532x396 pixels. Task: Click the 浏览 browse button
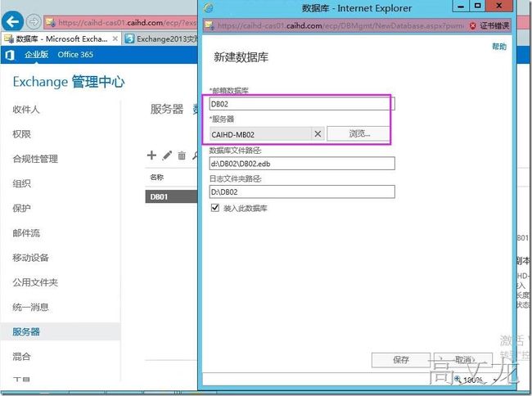coord(359,133)
